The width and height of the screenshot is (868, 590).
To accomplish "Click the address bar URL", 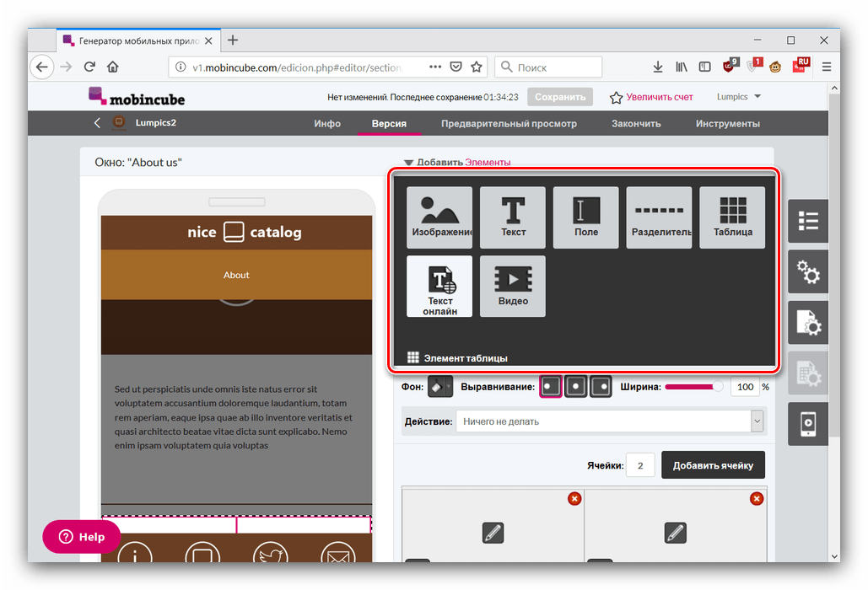I will coord(297,67).
